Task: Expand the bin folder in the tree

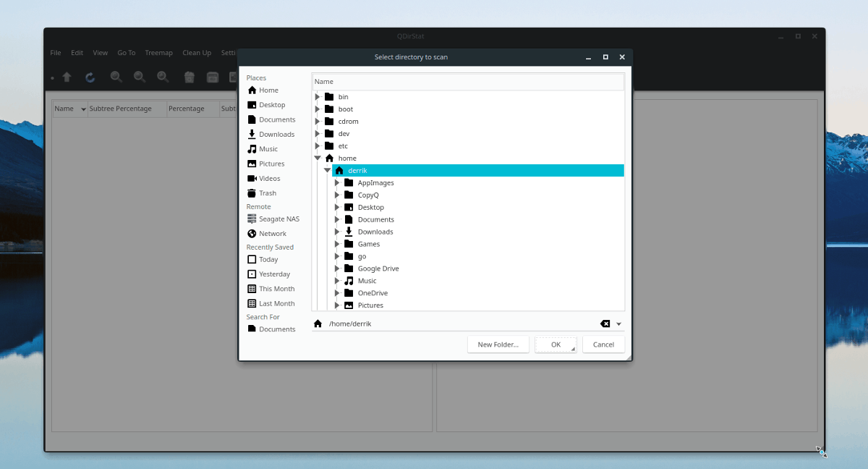Action: point(316,96)
